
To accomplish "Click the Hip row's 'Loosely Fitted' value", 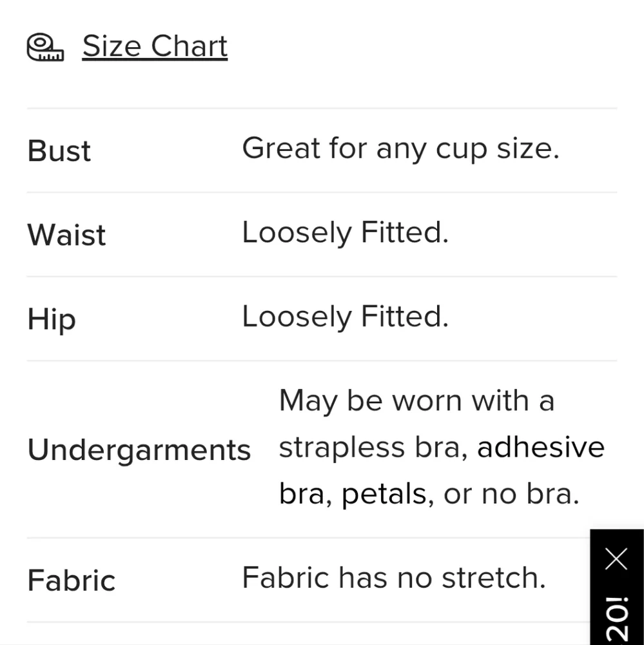I will coord(345,317).
